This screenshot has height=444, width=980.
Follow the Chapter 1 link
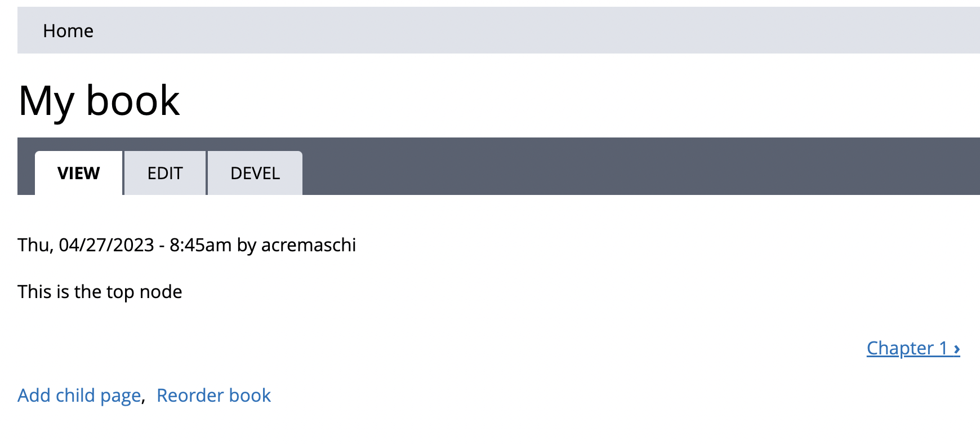906,348
